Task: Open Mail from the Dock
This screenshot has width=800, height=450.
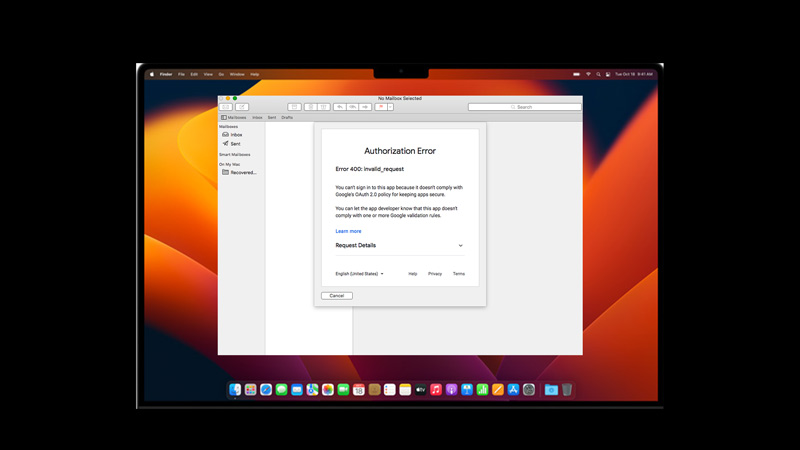Action: pyautogui.click(x=297, y=390)
